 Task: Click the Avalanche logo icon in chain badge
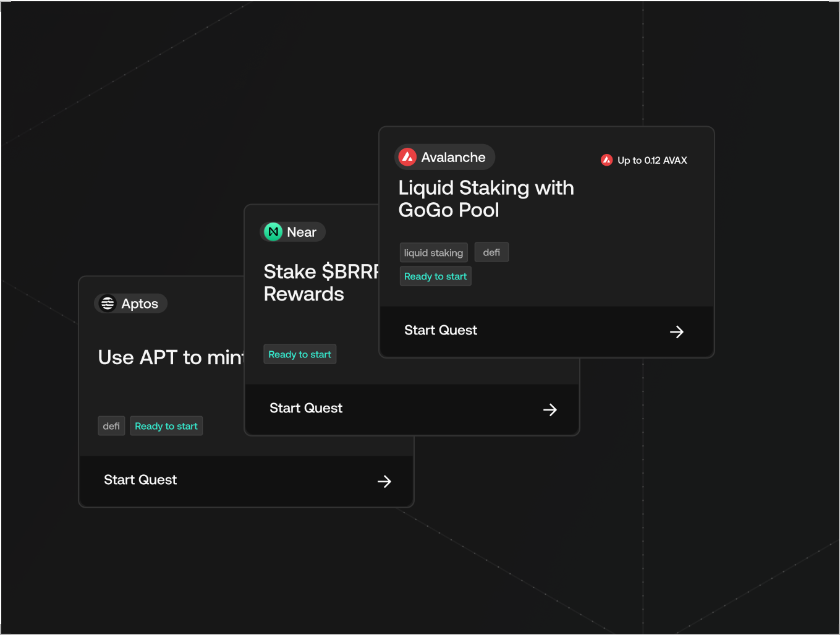click(x=407, y=157)
